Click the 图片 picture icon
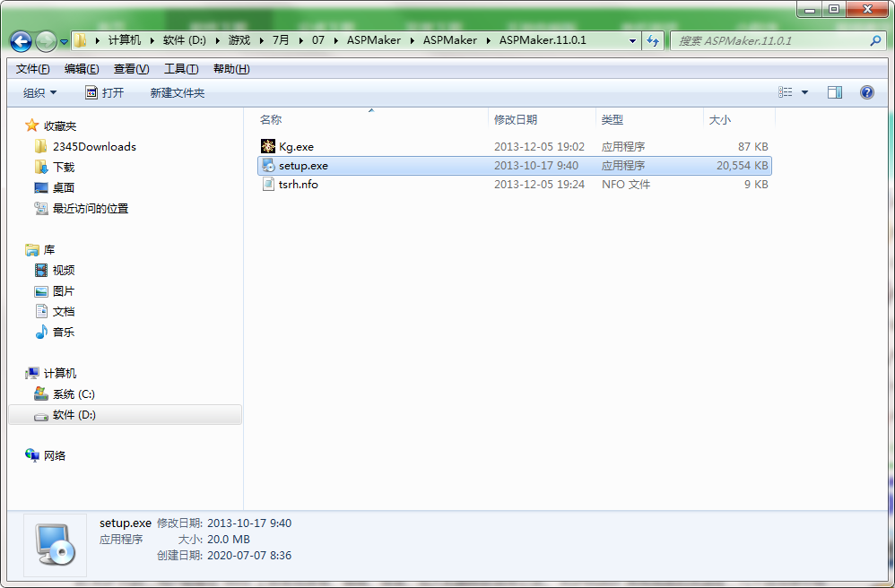This screenshot has width=895, height=588. [41, 291]
